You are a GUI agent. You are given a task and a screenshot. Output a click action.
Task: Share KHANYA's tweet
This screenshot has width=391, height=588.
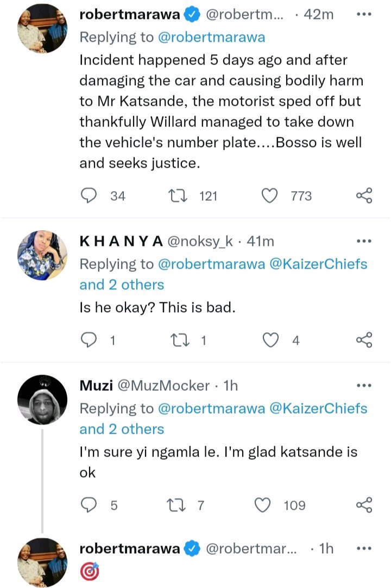[x=364, y=340]
